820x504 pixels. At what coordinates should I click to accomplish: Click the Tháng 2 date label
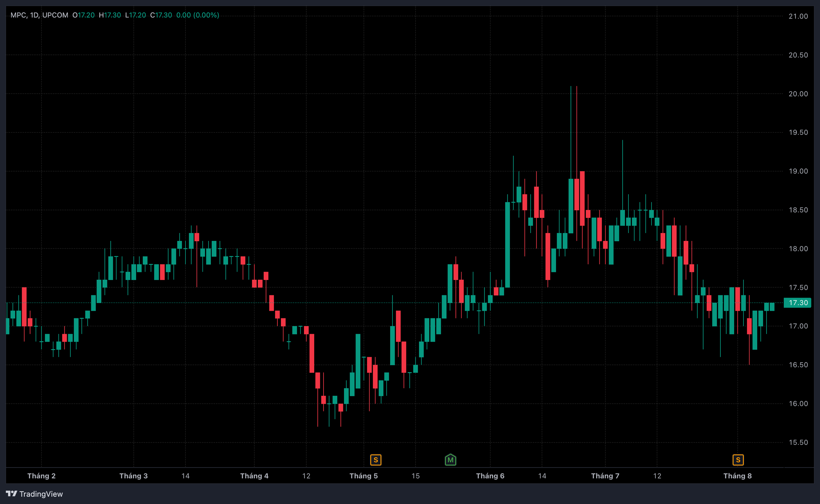(x=41, y=476)
